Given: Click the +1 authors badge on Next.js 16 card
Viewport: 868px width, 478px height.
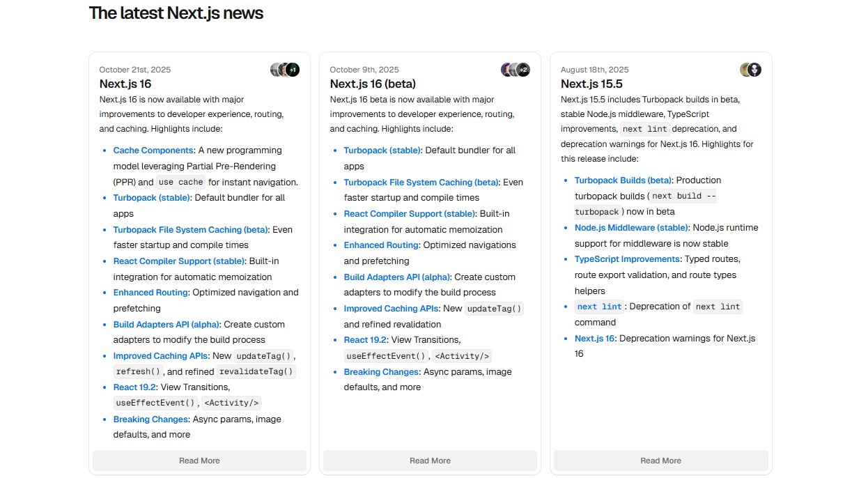Looking at the screenshot, I should tap(293, 70).
